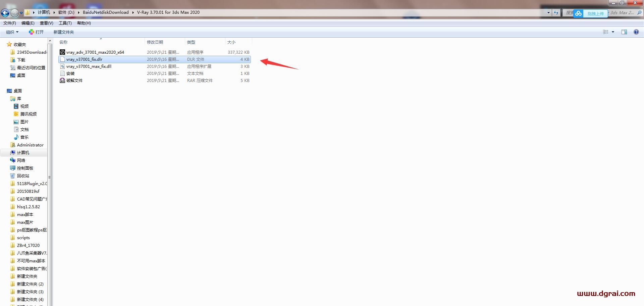Expand the view options dropdown arrow
The image size is (644, 306).
(613, 32)
